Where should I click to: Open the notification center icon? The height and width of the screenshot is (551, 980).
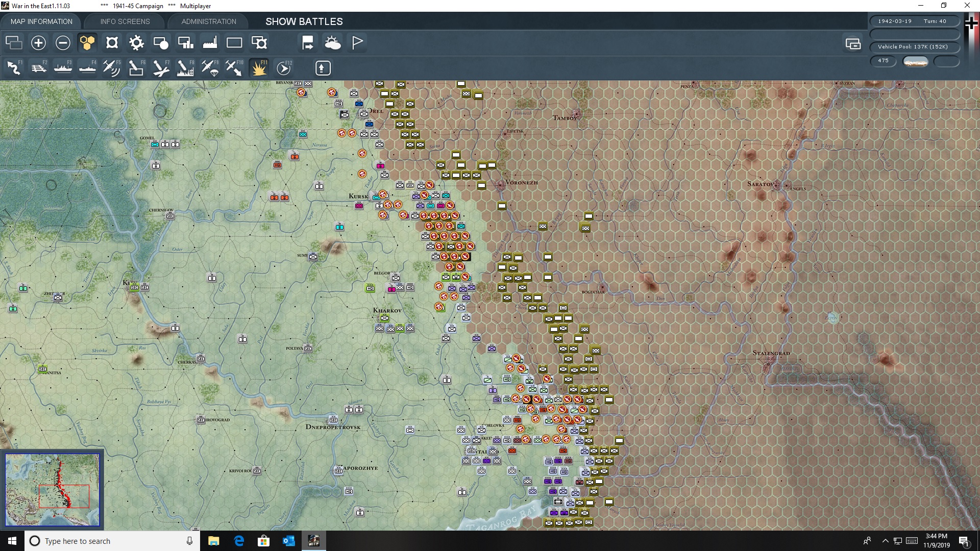point(964,541)
